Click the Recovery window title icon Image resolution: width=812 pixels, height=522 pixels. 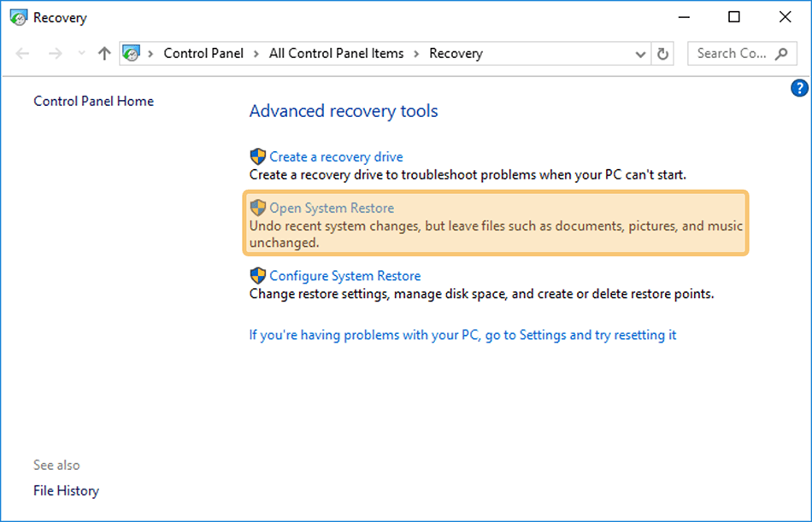[x=18, y=17]
